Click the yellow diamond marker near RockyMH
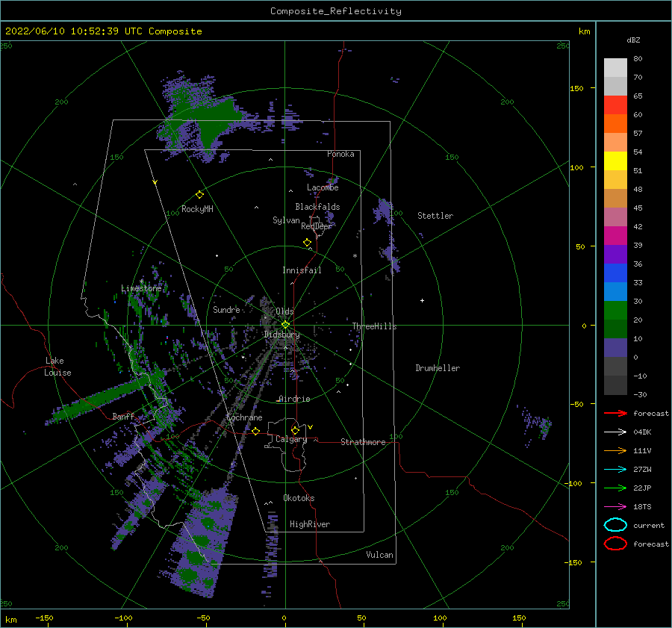Viewport: 672px width, 628px height. (x=199, y=195)
